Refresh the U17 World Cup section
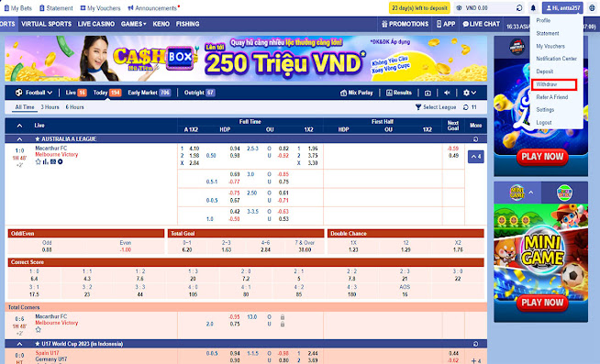This screenshot has width=600, height=364. pyautogui.click(x=475, y=344)
